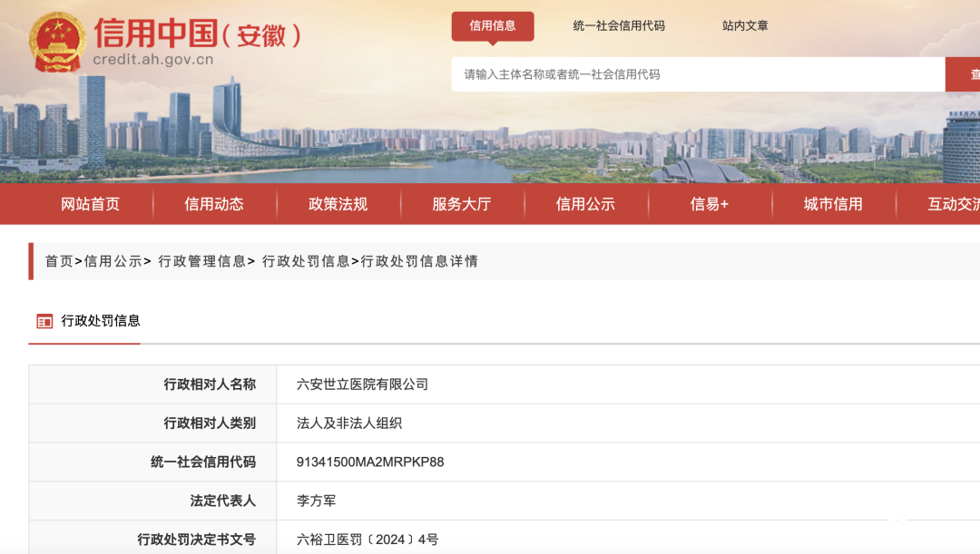Open the 网站首页 navigation item

(90, 204)
